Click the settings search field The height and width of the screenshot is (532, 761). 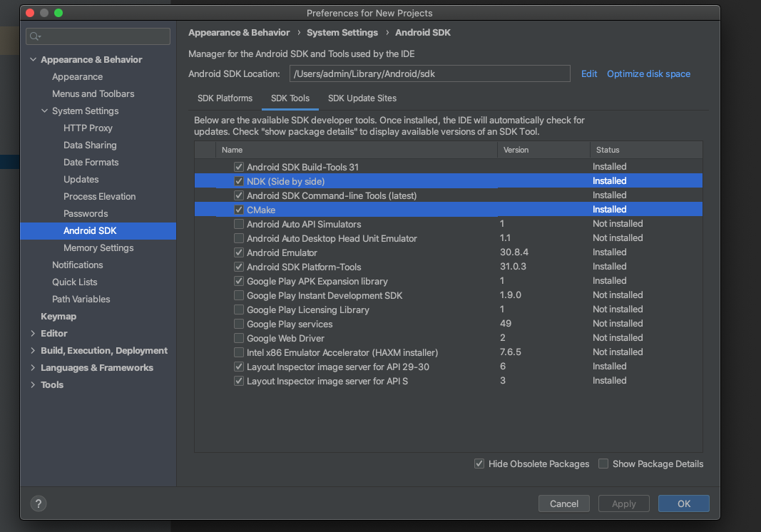click(98, 36)
